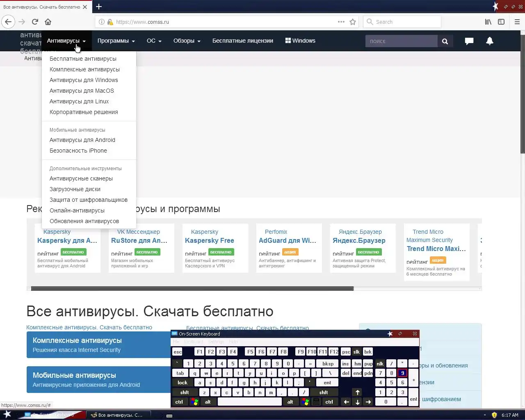Click the left Windows logo key on the On-Screen Keyboard
Screen dimensions: 525x420
[194, 402]
